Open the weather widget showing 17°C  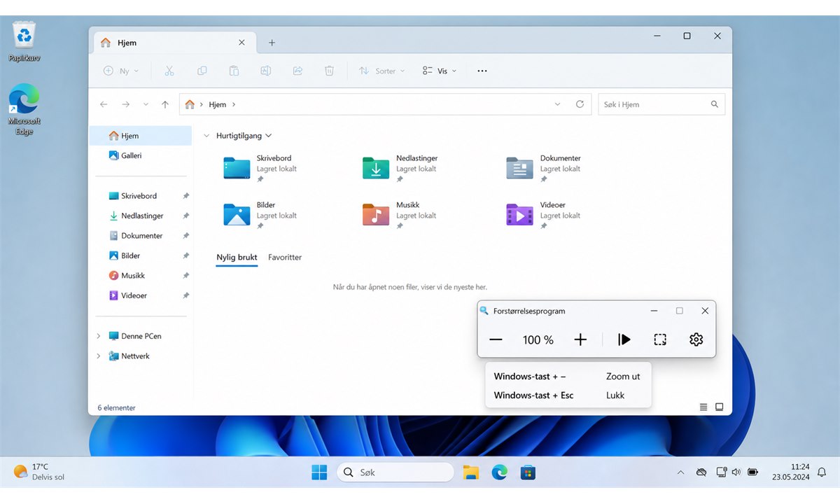click(39, 472)
